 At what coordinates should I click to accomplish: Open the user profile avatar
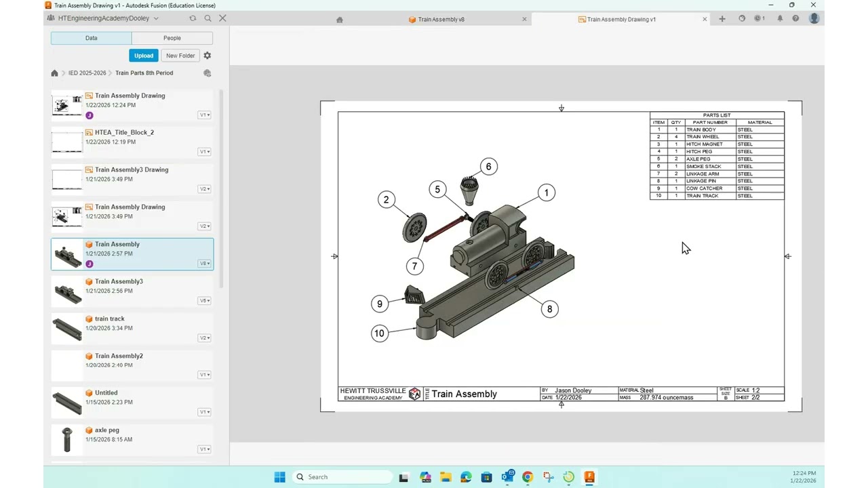pos(814,19)
